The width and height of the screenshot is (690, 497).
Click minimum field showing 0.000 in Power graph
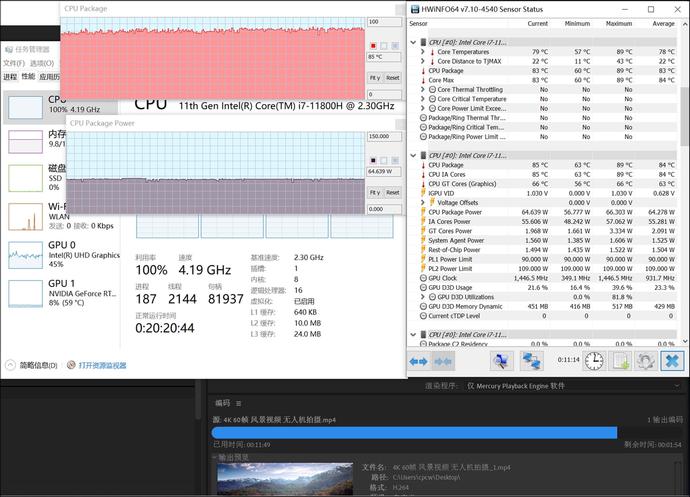[384, 209]
